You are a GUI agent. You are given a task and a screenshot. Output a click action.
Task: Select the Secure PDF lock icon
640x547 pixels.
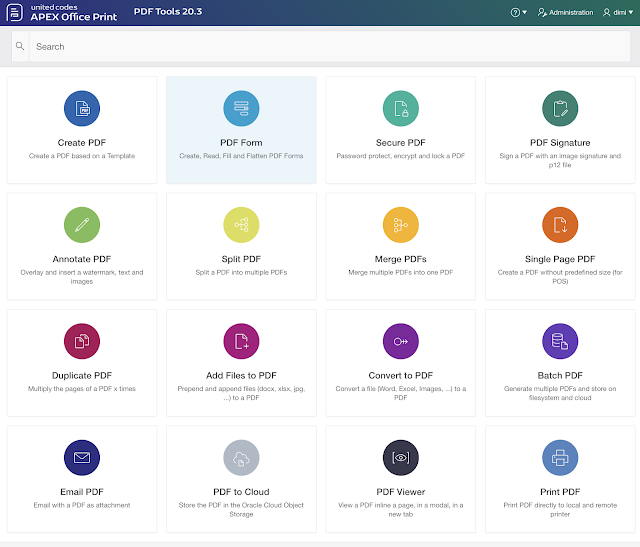pyautogui.click(x=400, y=108)
